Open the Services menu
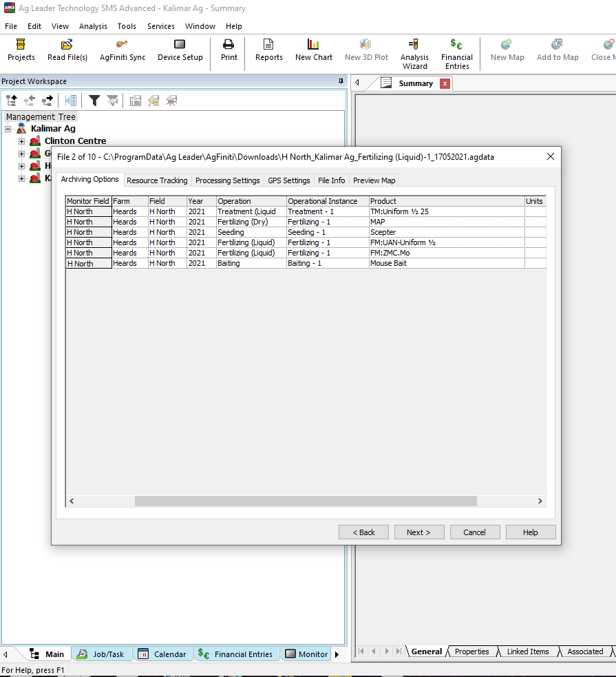Image resolution: width=616 pixels, height=677 pixels. (x=161, y=26)
